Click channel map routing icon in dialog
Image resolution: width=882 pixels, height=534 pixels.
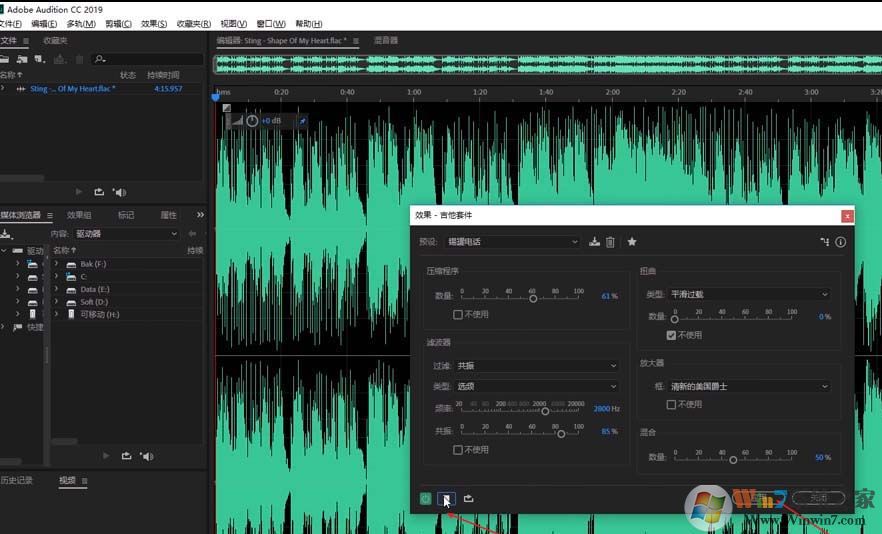pos(825,242)
